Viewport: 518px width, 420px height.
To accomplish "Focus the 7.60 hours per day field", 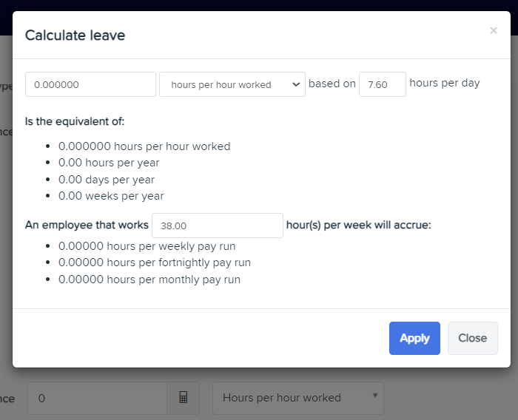I will tap(383, 84).
